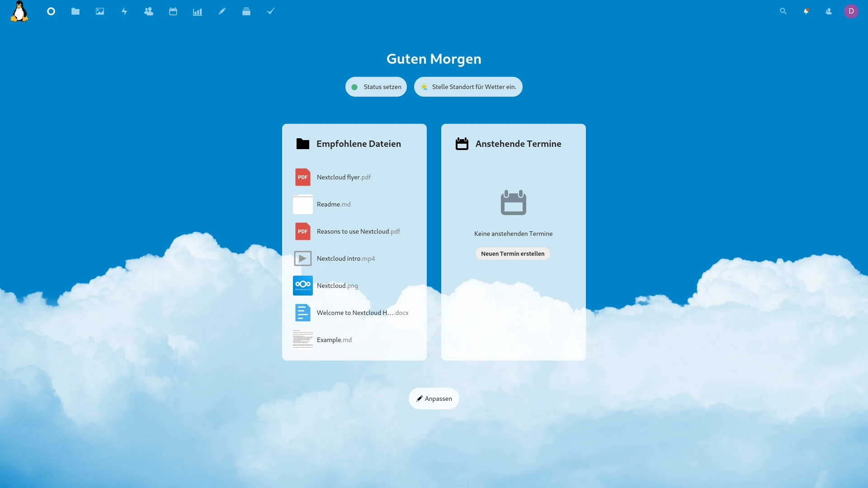Open the Contacts app icon
The width and height of the screenshot is (868, 488).
click(149, 11)
